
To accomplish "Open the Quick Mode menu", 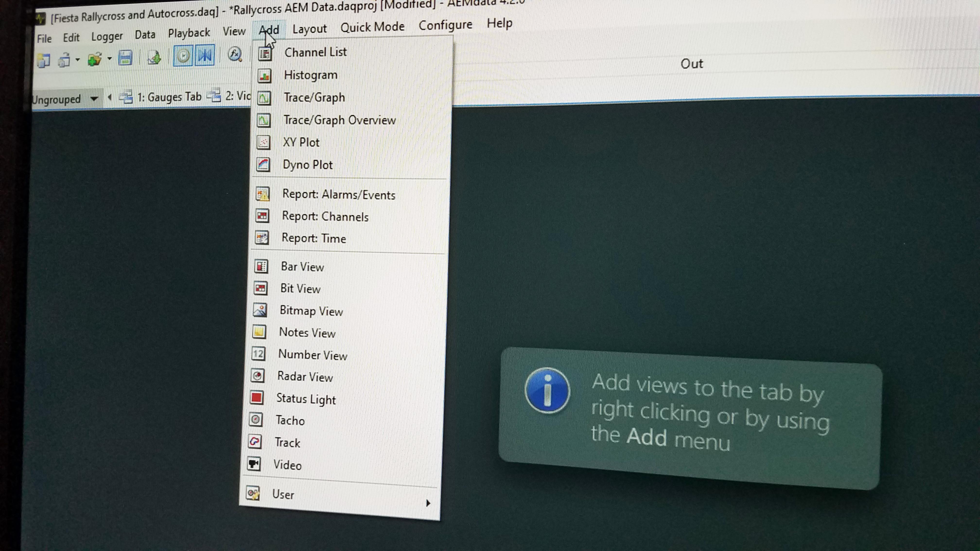I will [372, 27].
